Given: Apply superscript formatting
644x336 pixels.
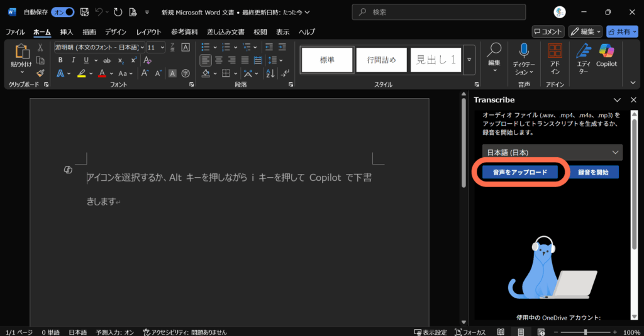Looking at the screenshot, I should [x=133, y=60].
